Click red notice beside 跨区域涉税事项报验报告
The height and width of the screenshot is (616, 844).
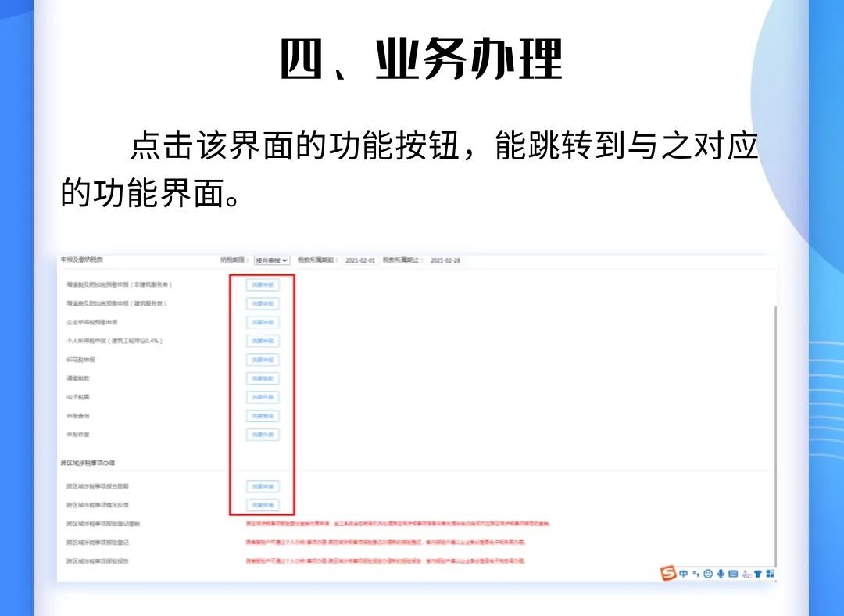click(385, 561)
